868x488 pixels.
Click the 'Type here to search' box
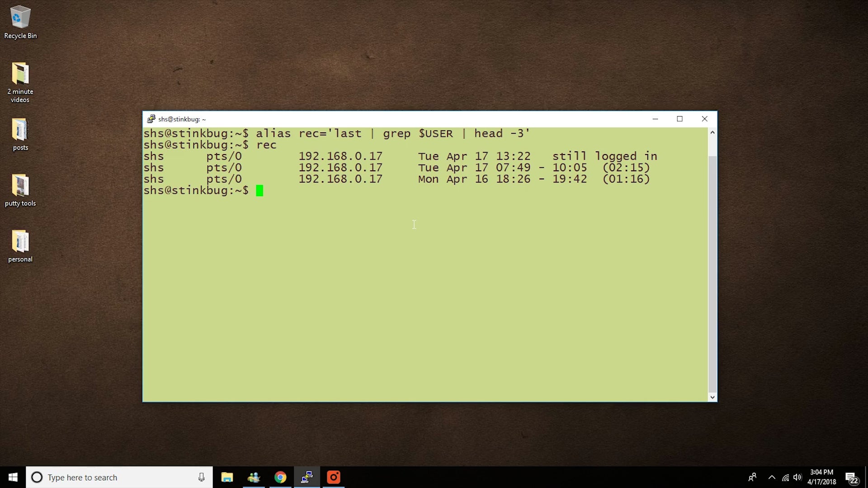[119, 477]
